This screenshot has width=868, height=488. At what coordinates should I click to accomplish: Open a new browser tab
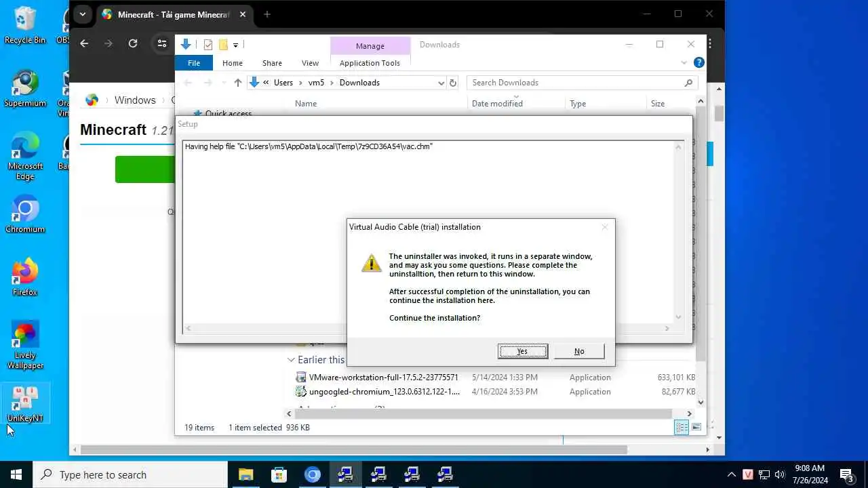click(267, 14)
